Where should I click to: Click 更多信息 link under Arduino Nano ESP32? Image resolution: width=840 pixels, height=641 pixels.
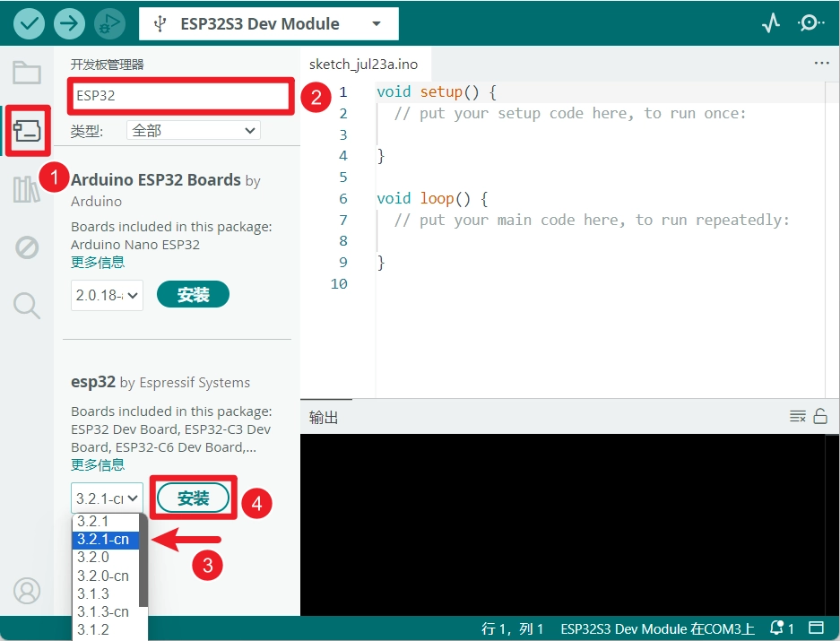click(98, 263)
